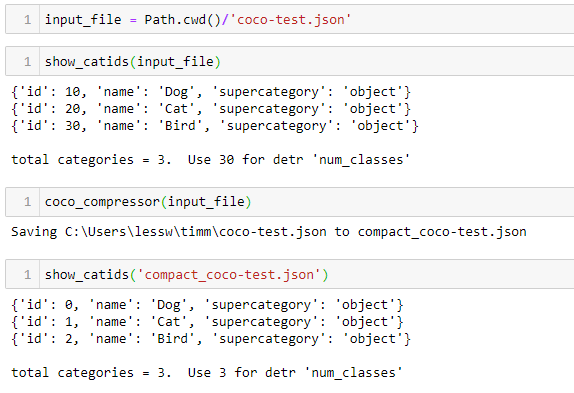Click output line with Cat id 20
The image size is (574, 393).
pyautogui.click(x=211, y=109)
